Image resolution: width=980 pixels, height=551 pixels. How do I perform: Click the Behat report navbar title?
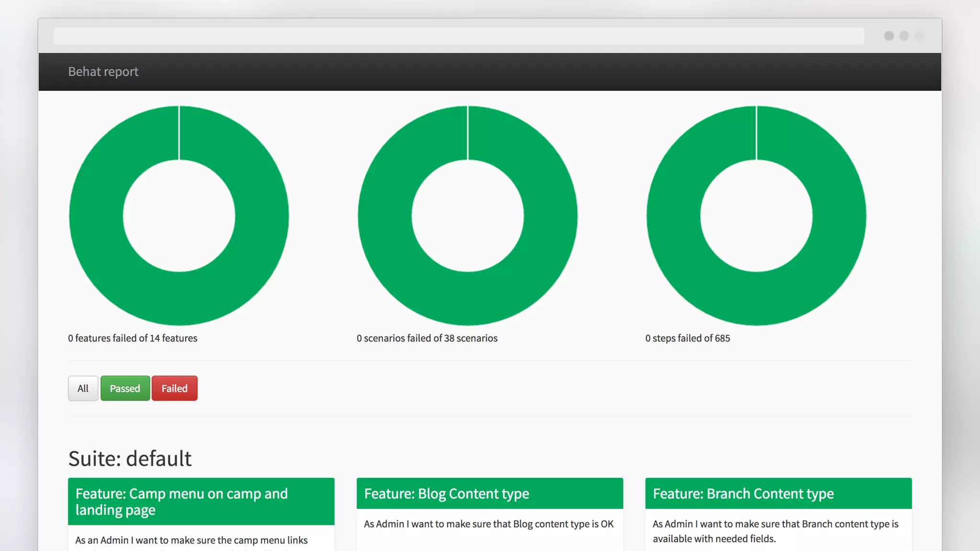(103, 72)
